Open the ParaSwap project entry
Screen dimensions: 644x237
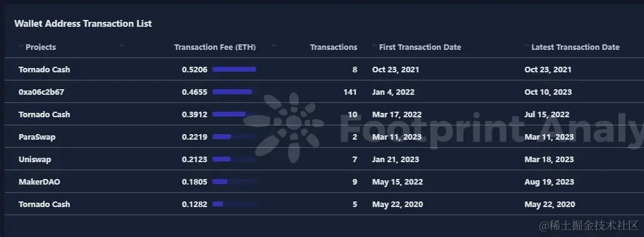coord(37,137)
